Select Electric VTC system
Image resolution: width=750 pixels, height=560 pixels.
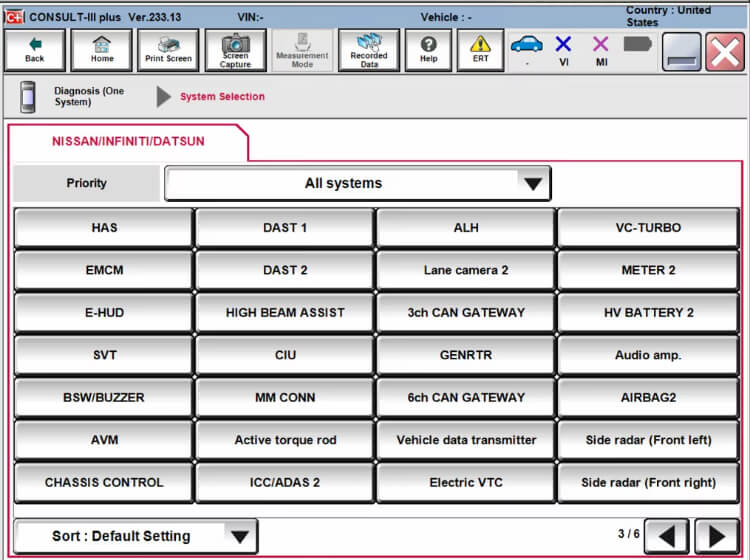(x=466, y=483)
